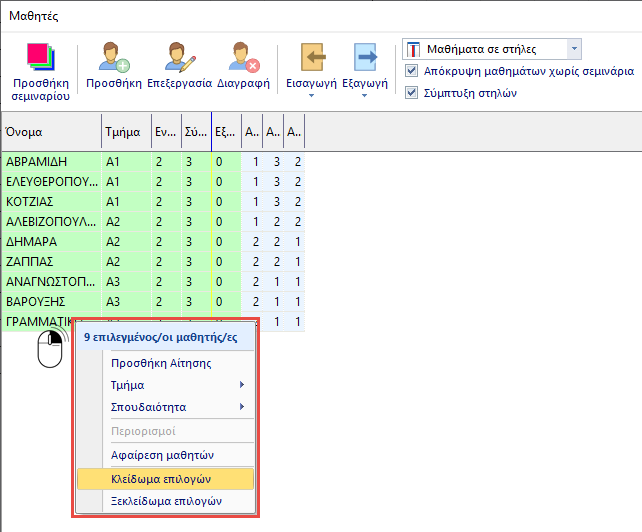
Task: Toggle Σύμπτυξη στηλών checkbox
Action: pyautogui.click(x=413, y=93)
